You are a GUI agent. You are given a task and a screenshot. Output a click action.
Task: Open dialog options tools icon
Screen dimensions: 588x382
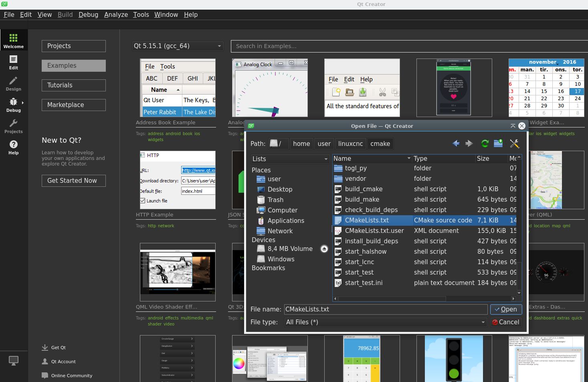[514, 144]
